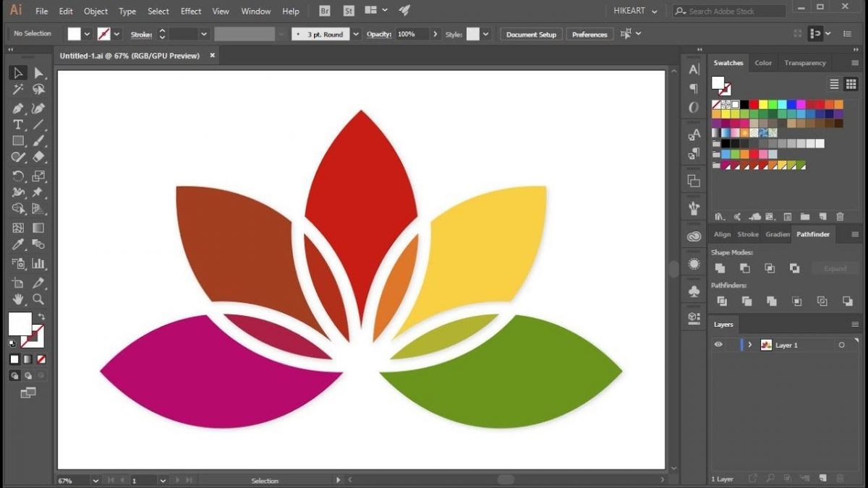Switch to the Stroke tab
This screenshot has width=868, height=488.
click(x=748, y=234)
